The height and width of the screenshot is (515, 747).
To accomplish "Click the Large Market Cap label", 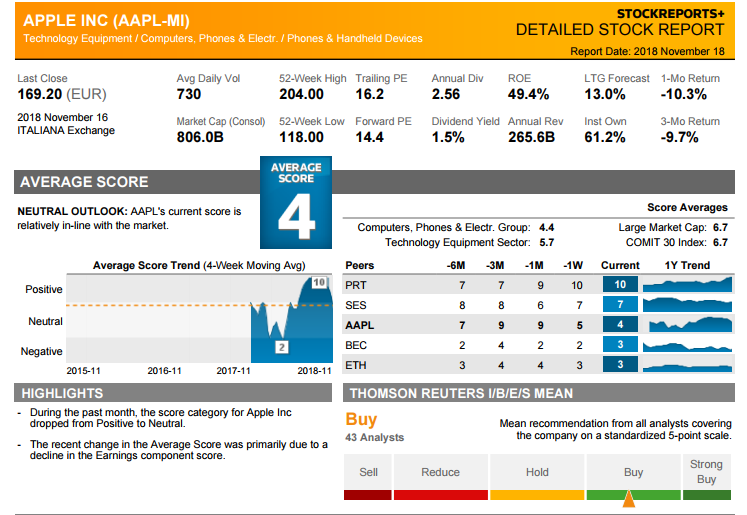I will 662,228.
